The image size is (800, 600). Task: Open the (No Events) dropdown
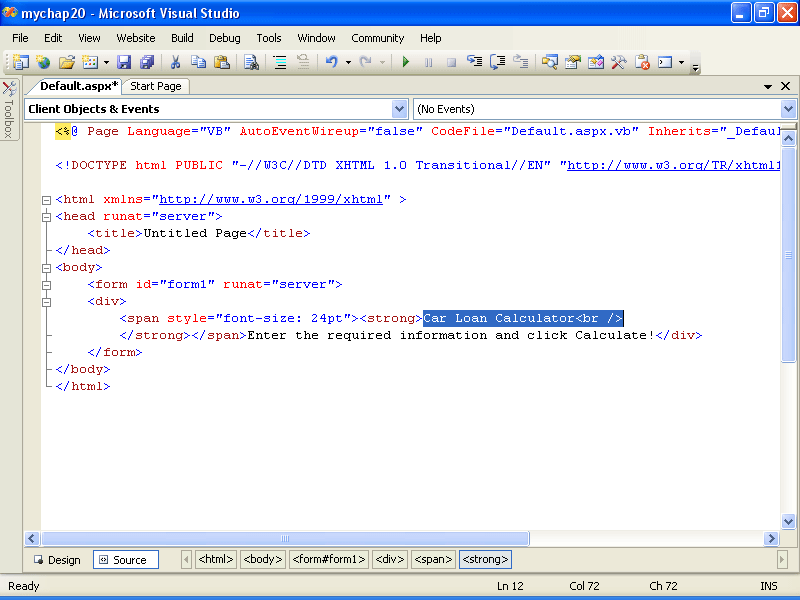tap(788, 109)
